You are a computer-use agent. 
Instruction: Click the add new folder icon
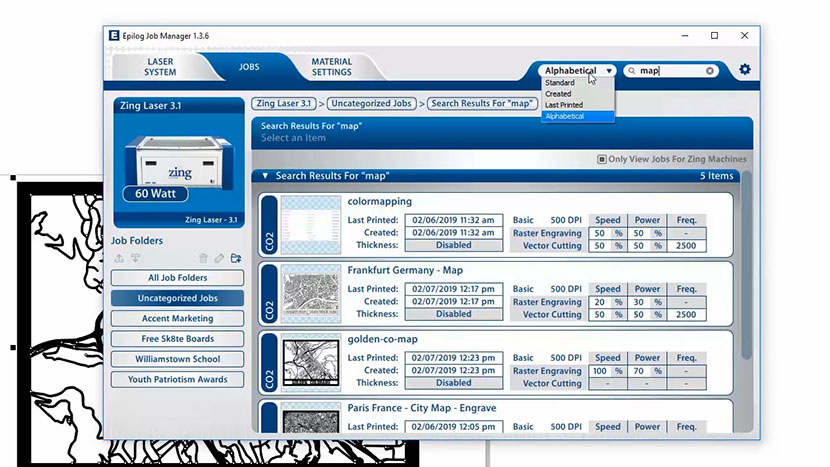coord(236,258)
